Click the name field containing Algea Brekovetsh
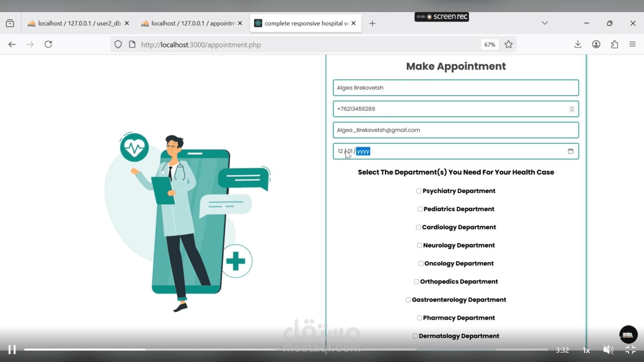Screen dimensions: 644x362 coord(456,88)
